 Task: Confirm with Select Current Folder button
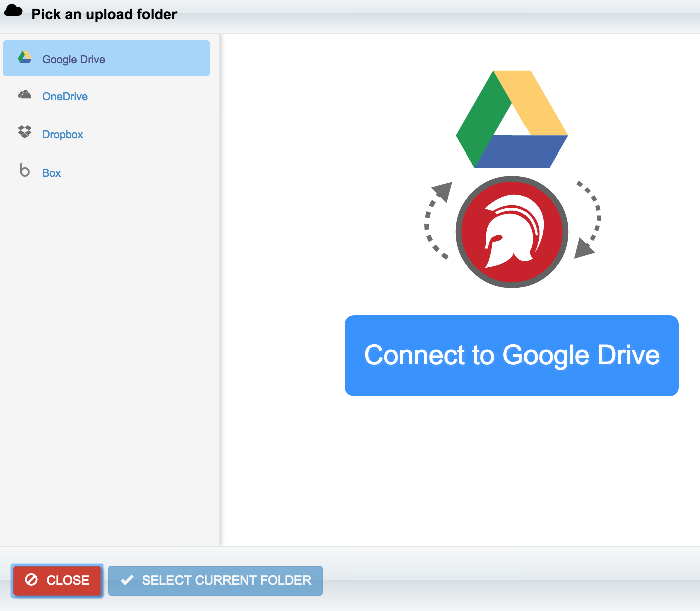pos(216,581)
